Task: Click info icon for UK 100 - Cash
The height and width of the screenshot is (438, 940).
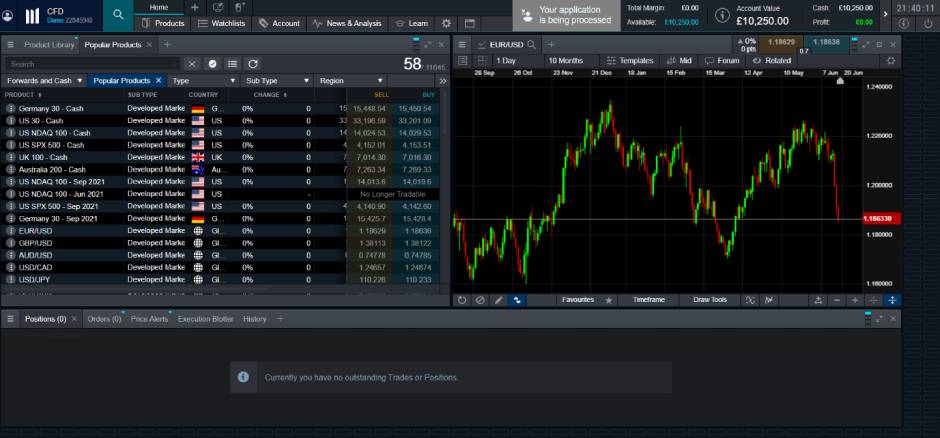Action: pos(10,157)
